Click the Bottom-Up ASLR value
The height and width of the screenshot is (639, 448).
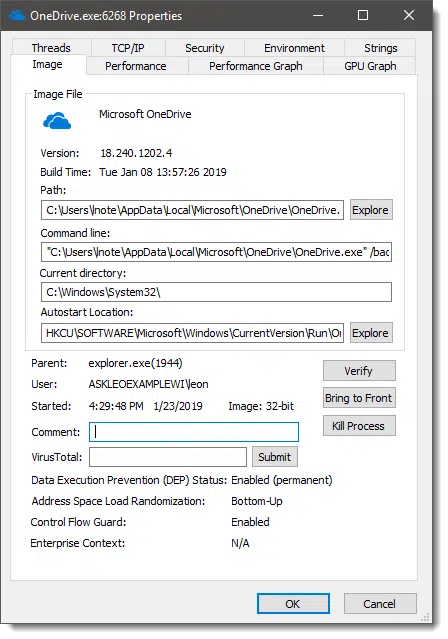pos(257,501)
